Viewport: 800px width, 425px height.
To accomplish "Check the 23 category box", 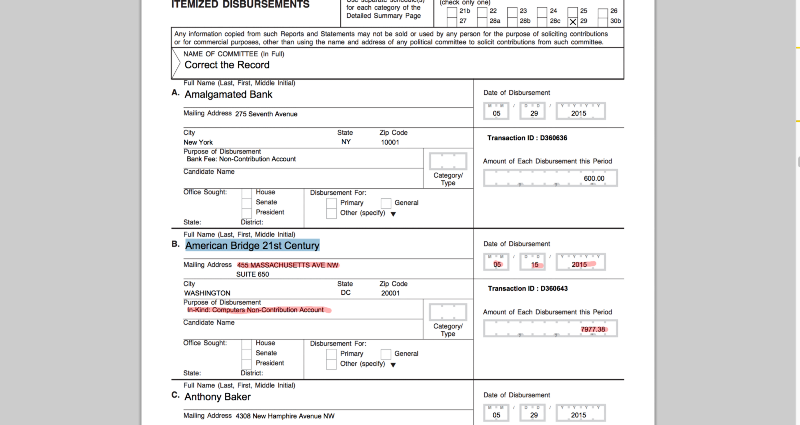I will click(x=512, y=12).
